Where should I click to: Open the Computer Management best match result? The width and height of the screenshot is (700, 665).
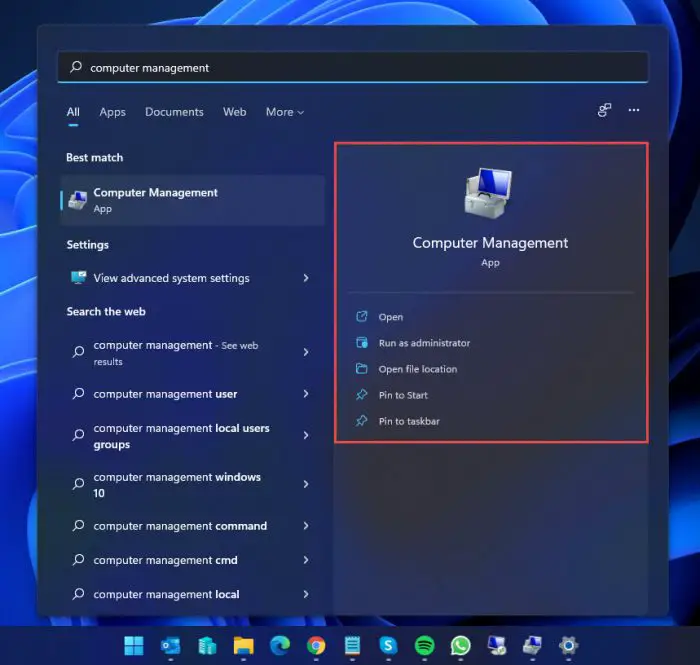pyautogui.click(x=192, y=200)
